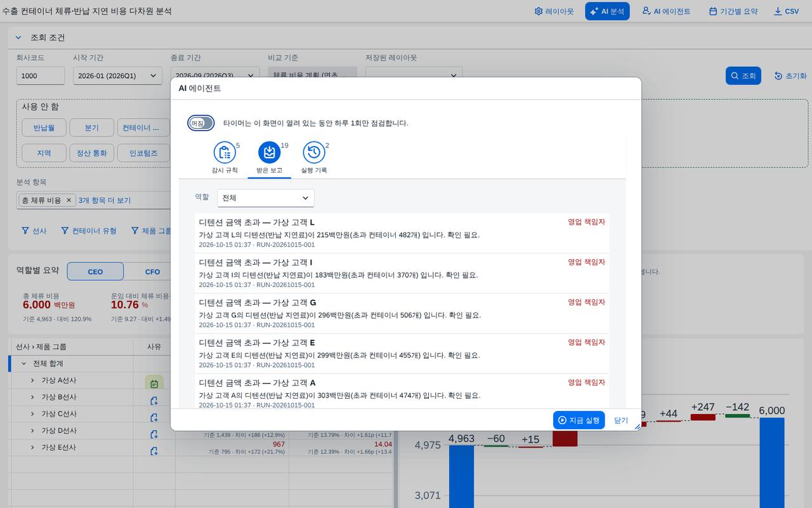This screenshot has height=508, width=812.
Task: Toggle the 반납월 dimension chip
Action: (44, 128)
